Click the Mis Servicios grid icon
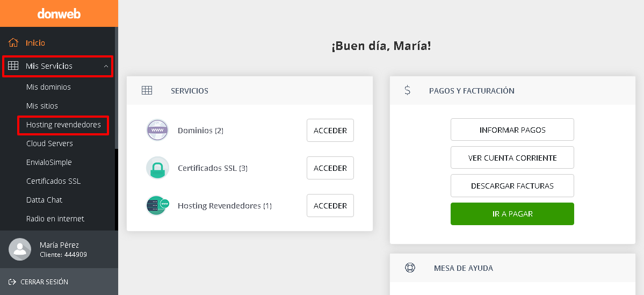 (13, 66)
